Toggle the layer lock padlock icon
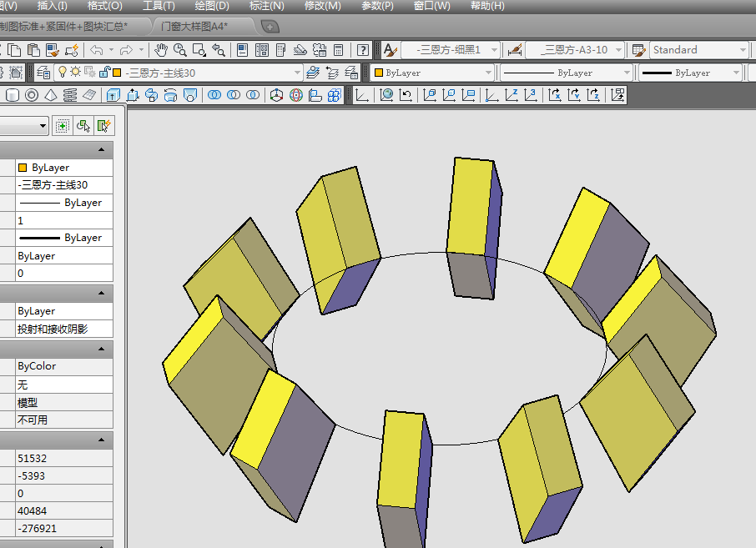 pos(103,73)
